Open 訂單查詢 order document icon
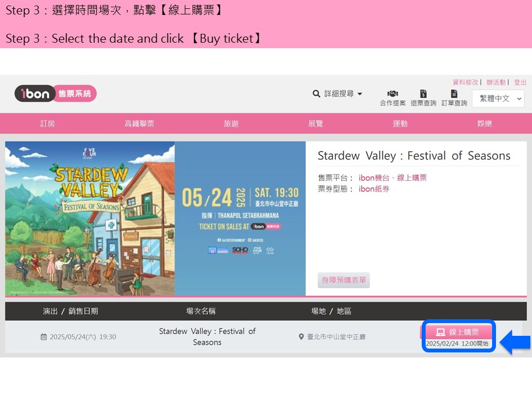The height and width of the screenshot is (399, 532). pyautogui.click(x=454, y=94)
